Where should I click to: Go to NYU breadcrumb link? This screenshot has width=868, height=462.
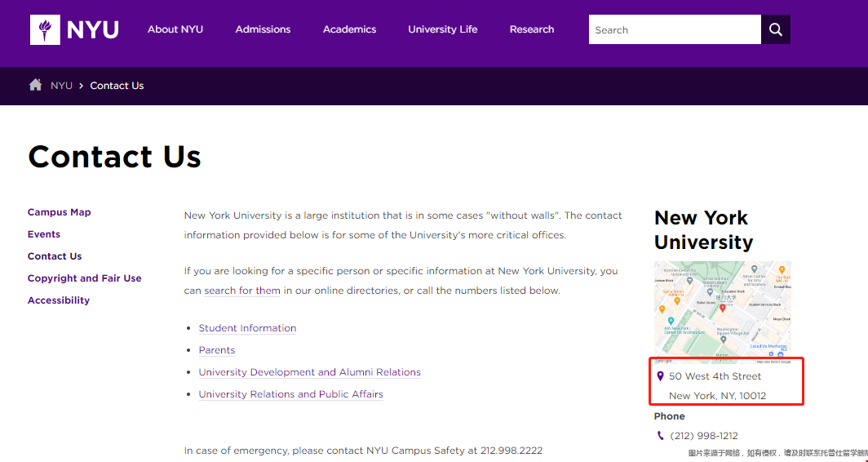pos(61,86)
